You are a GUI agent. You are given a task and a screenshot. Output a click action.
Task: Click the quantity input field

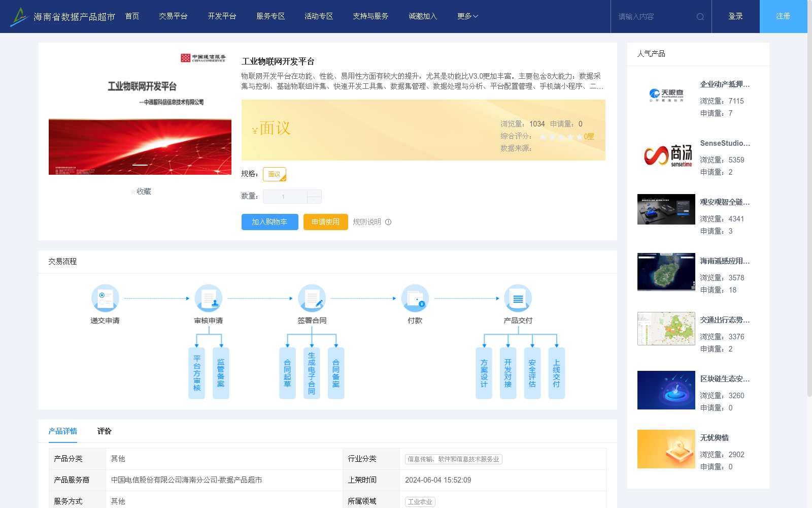pos(285,197)
